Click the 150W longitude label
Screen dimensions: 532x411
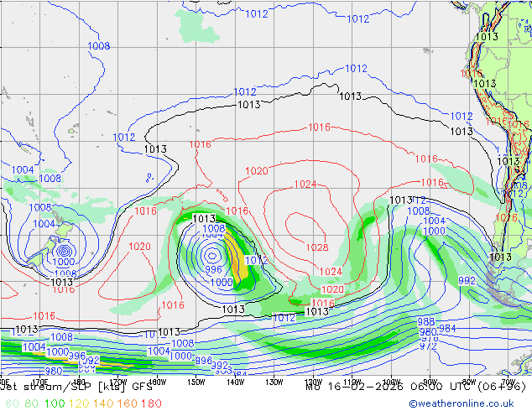tap(196, 382)
